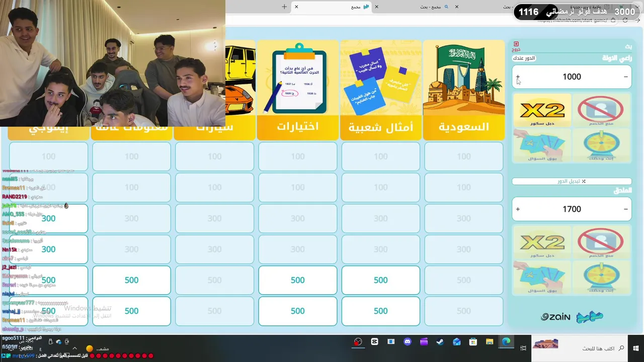Image resolution: width=644 pixels, height=362 pixels.
Task: Pick upper 300 in the leftmost column
Action: click(x=48, y=218)
